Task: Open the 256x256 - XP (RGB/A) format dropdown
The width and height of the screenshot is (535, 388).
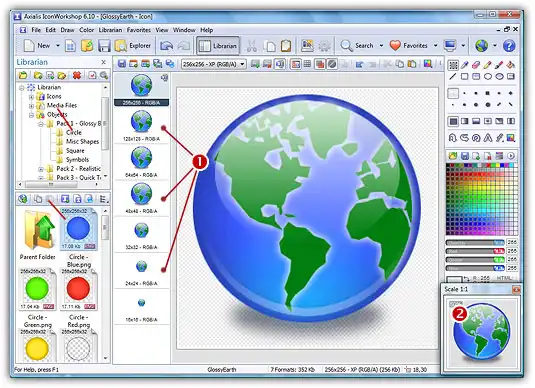Action: [214, 64]
